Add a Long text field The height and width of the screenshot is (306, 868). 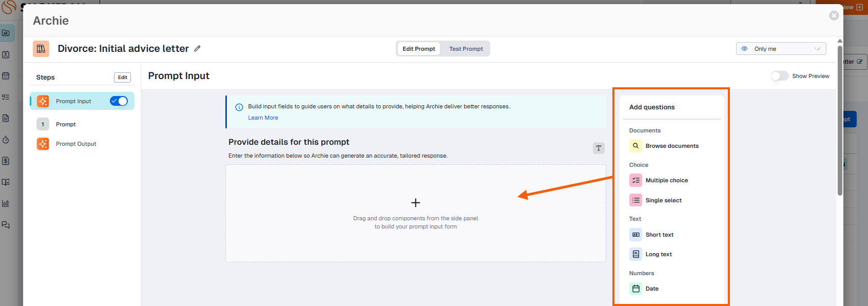pyautogui.click(x=658, y=254)
